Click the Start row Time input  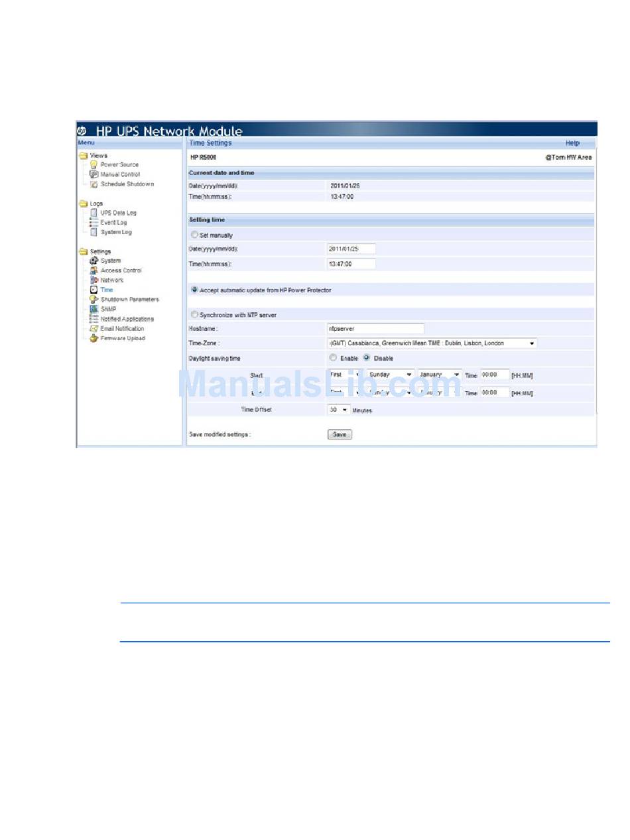click(495, 375)
